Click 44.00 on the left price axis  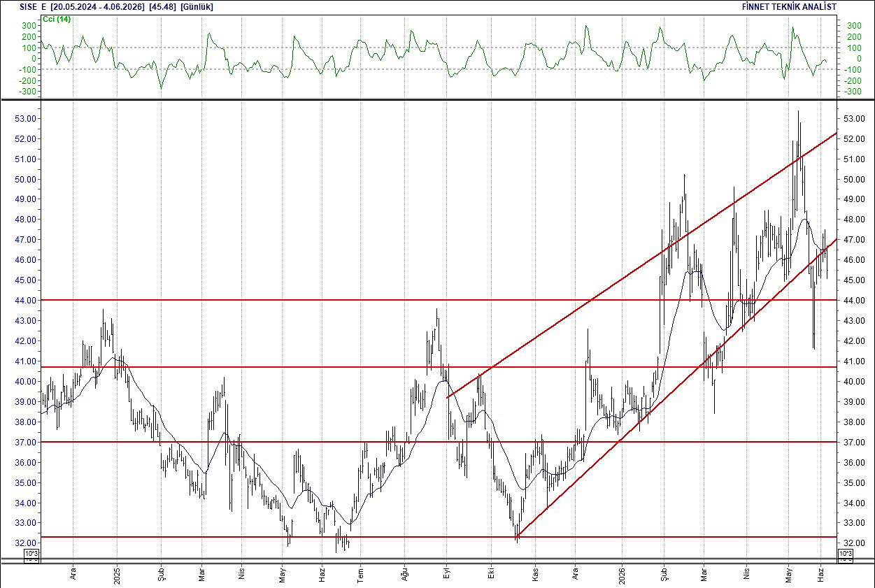24,301
